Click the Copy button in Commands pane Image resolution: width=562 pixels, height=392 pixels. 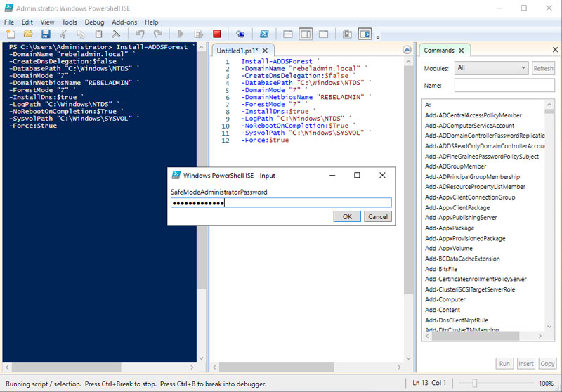[547, 364]
